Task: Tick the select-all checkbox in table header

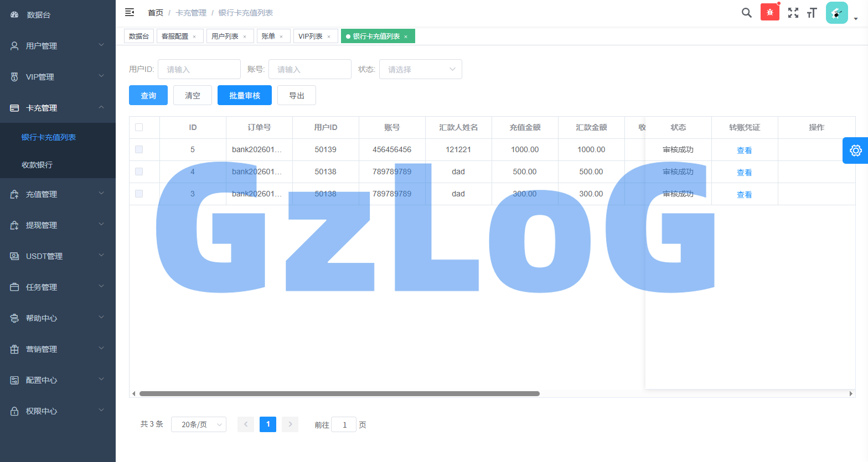Action: (x=139, y=127)
